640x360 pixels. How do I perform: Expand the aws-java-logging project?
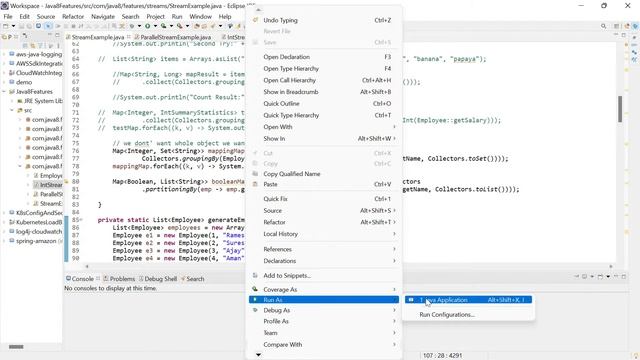4,54
